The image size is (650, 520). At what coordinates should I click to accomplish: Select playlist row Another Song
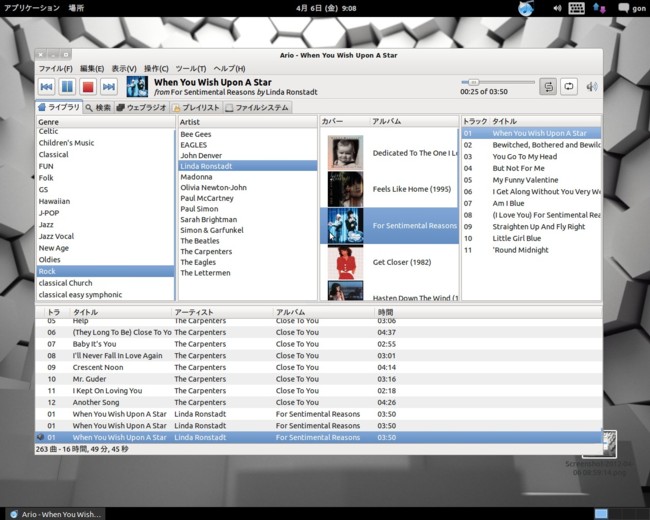point(318,402)
